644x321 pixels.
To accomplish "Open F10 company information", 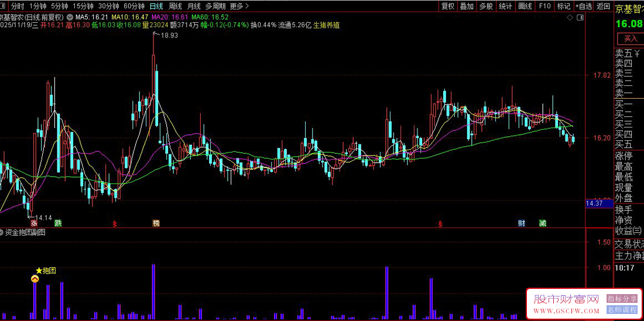I will pos(544,6).
